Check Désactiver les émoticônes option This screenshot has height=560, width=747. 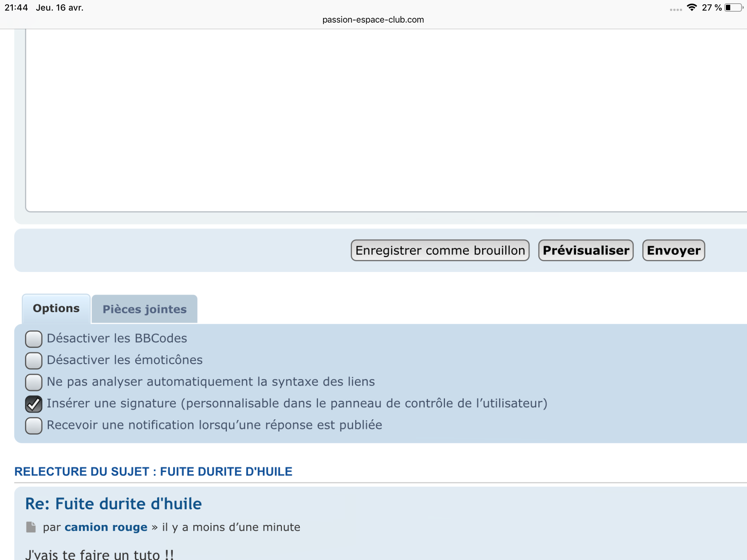pyautogui.click(x=34, y=360)
